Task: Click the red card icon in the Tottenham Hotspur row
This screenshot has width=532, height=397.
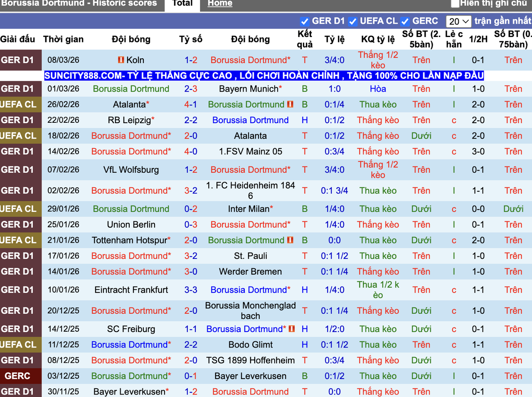Action: [x=290, y=240]
